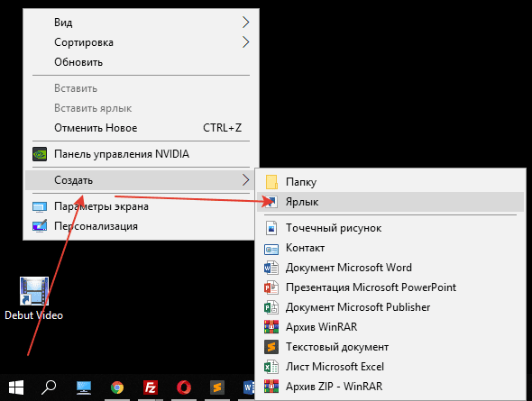Screen dimensions: 532x401
Task: Select the Создать menu item
Action: coord(140,180)
